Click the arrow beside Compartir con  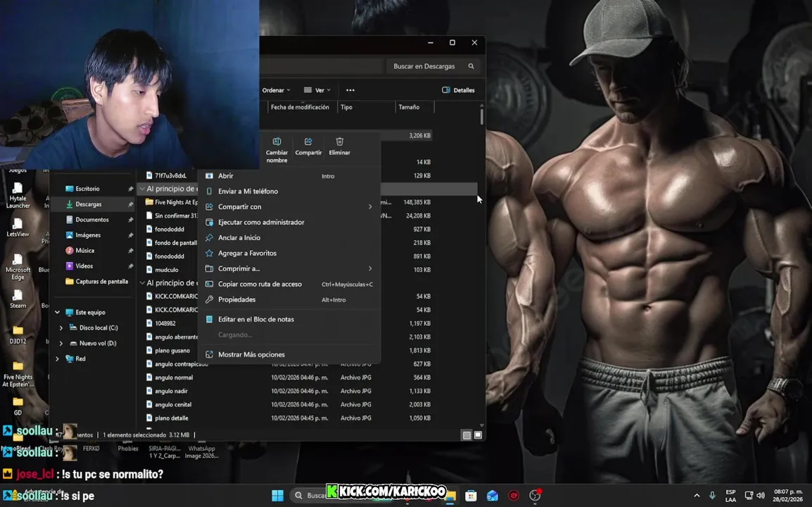click(x=370, y=207)
